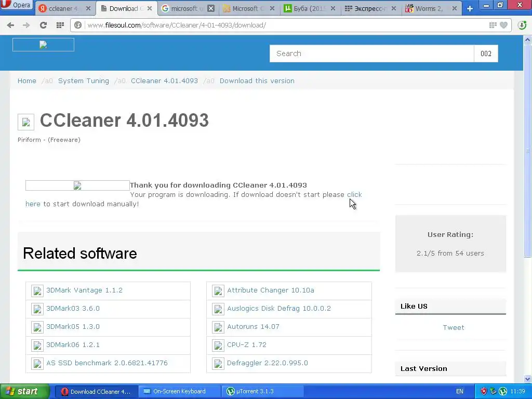Open the 3DMark06 1.2.1 link
Viewport: 532px width, 399px height.
[x=73, y=345]
